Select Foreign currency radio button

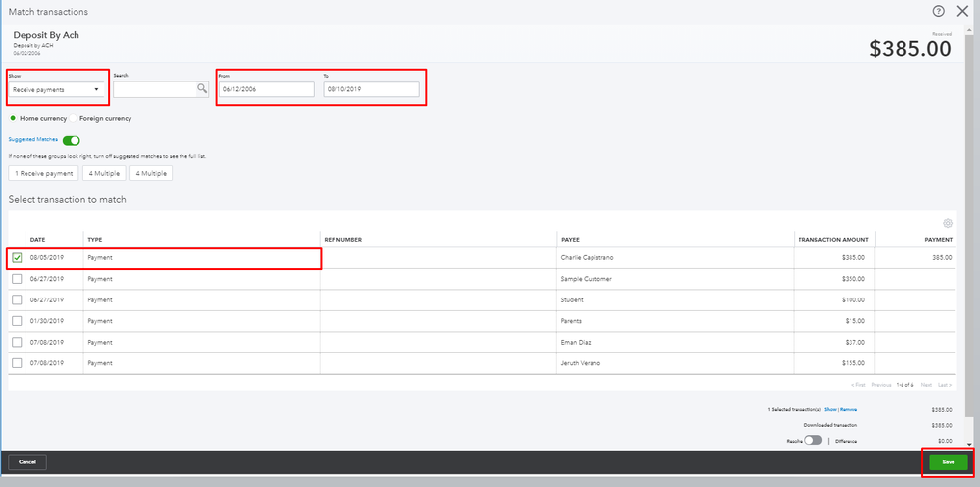click(x=74, y=118)
